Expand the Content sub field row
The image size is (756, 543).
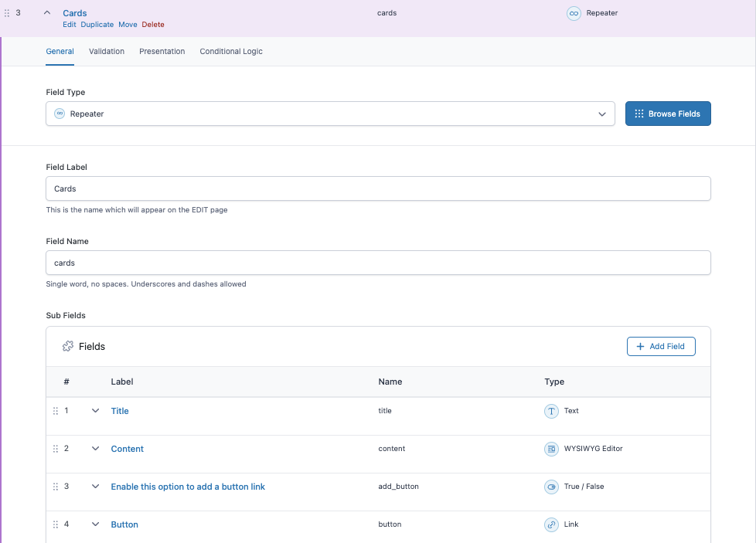pos(96,449)
